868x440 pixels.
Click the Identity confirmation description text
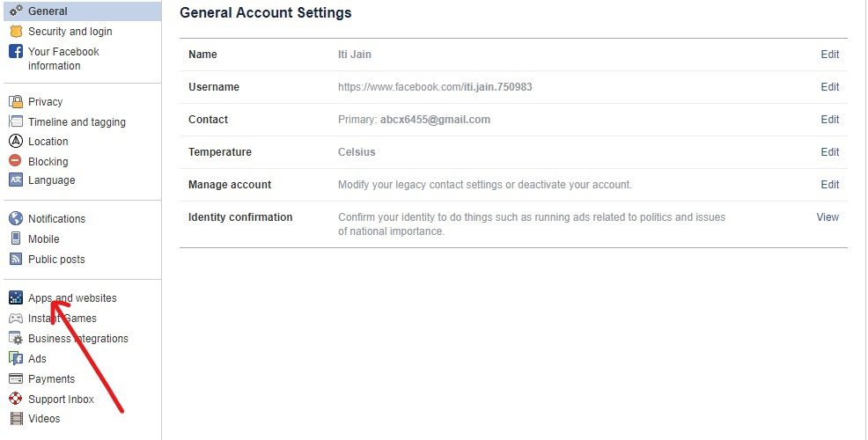(532, 224)
